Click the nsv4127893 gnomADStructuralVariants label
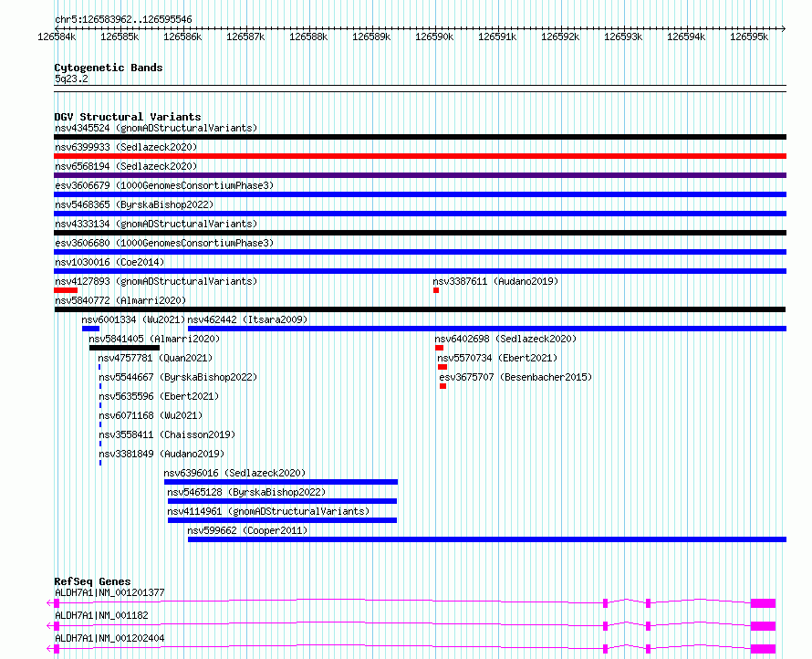The height and width of the screenshot is (659, 812). [x=156, y=281]
